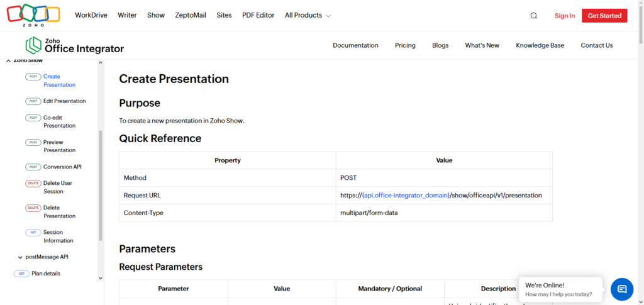
Task: Click the Request URL property cell
Action: click(x=228, y=196)
